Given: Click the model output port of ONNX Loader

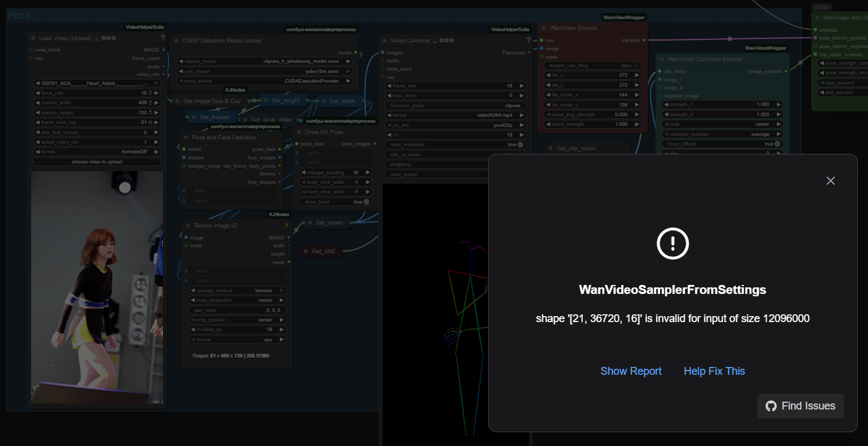Looking at the screenshot, I should pos(356,53).
